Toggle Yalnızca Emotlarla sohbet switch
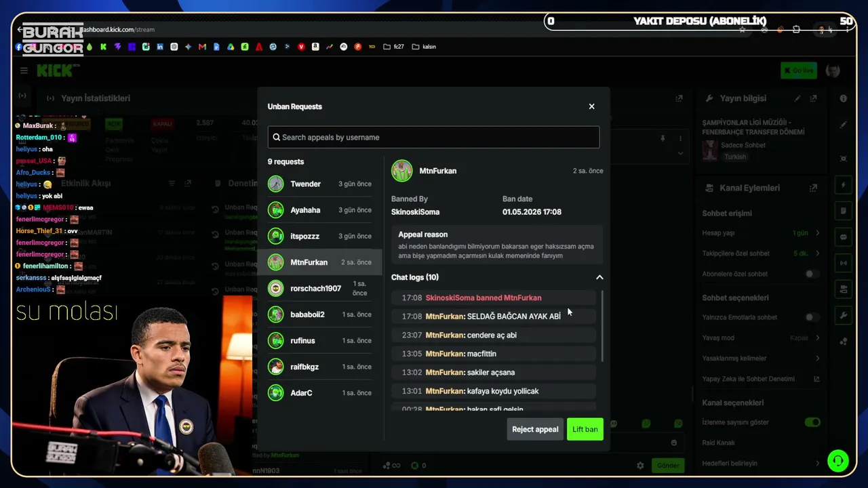This screenshot has height=488, width=868. 811,317
